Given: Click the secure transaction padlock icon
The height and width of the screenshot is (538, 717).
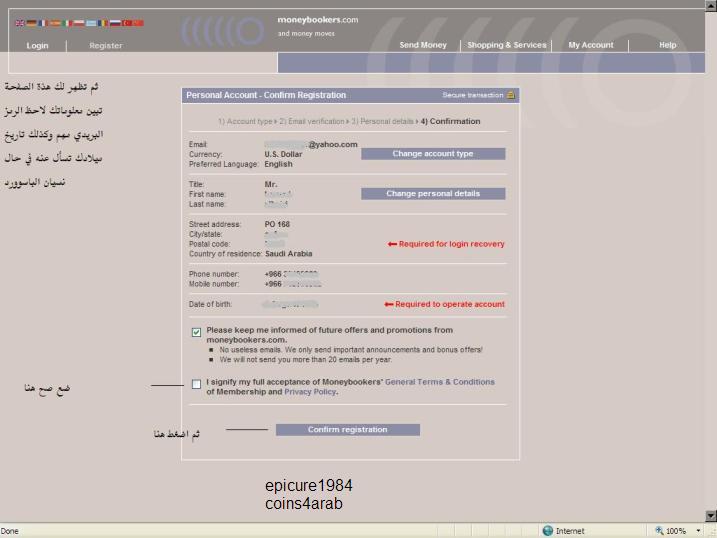Looking at the screenshot, I should coord(511,95).
